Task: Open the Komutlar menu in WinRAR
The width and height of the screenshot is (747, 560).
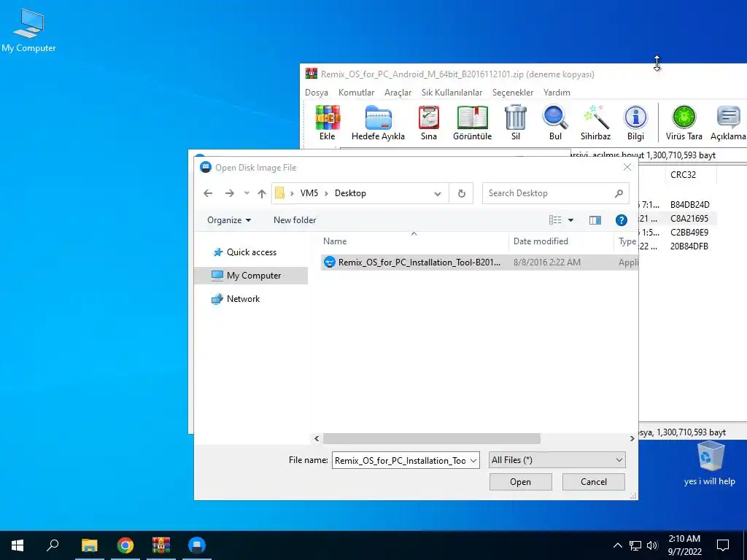Action: tap(356, 93)
